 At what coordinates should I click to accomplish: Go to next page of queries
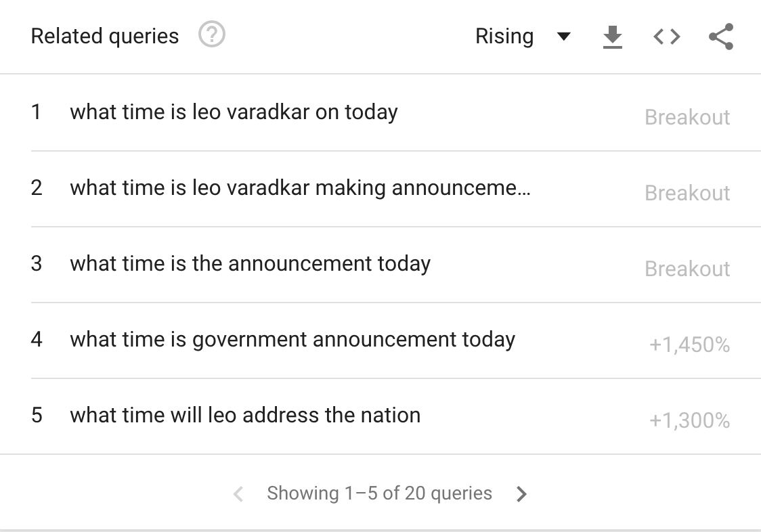point(521,494)
